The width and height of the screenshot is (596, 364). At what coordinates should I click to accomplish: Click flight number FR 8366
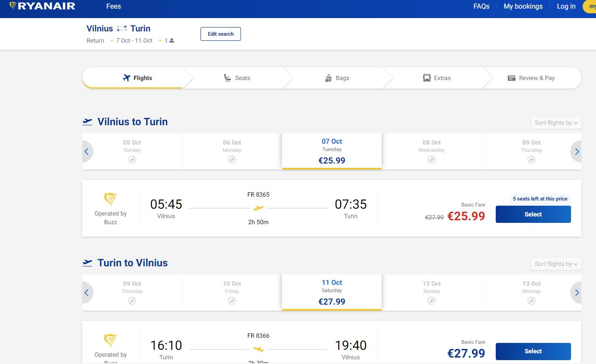point(258,336)
